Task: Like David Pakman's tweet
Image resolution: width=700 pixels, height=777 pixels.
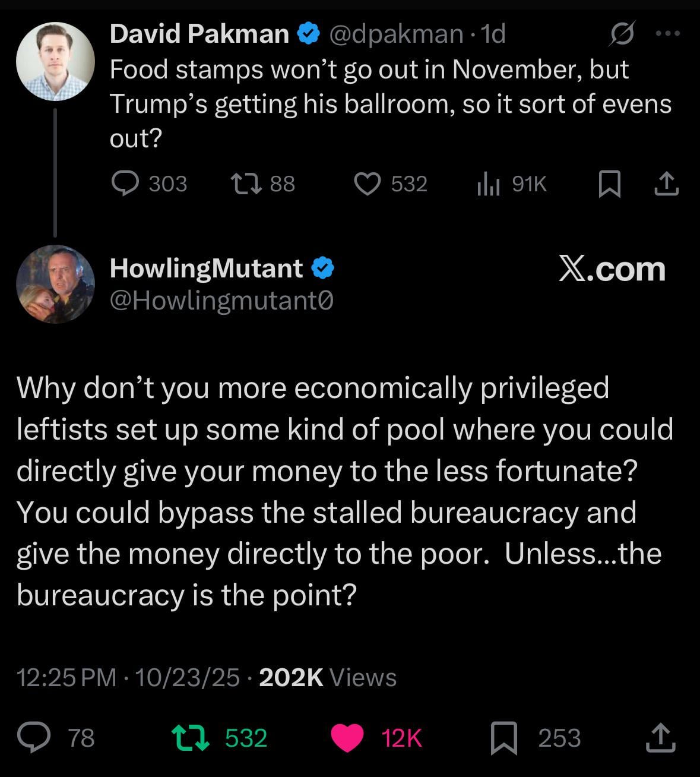Action: tap(368, 184)
